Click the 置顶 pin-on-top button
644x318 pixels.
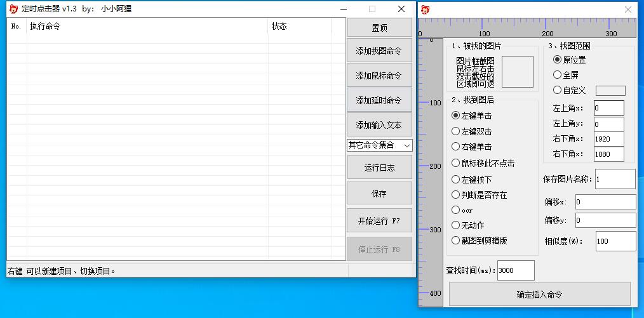(379, 29)
